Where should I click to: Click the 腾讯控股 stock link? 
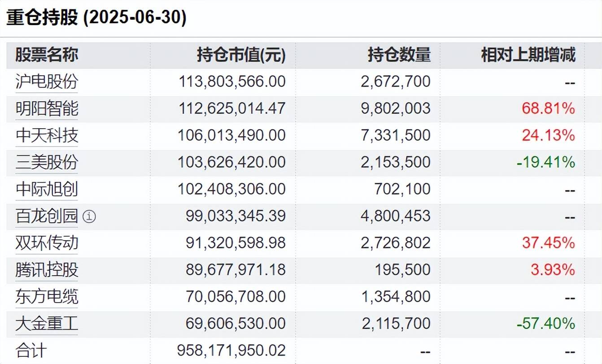[x=47, y=270]
